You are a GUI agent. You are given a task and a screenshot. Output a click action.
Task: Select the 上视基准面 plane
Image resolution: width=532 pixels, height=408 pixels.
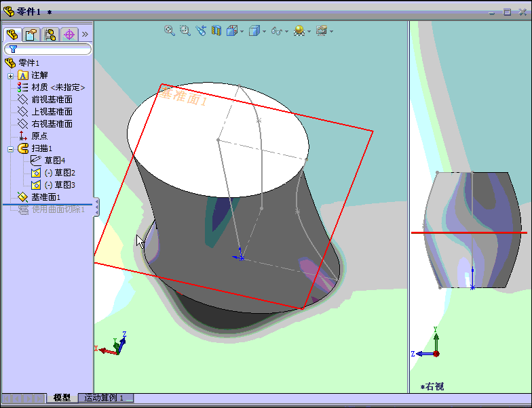point(52,112)
